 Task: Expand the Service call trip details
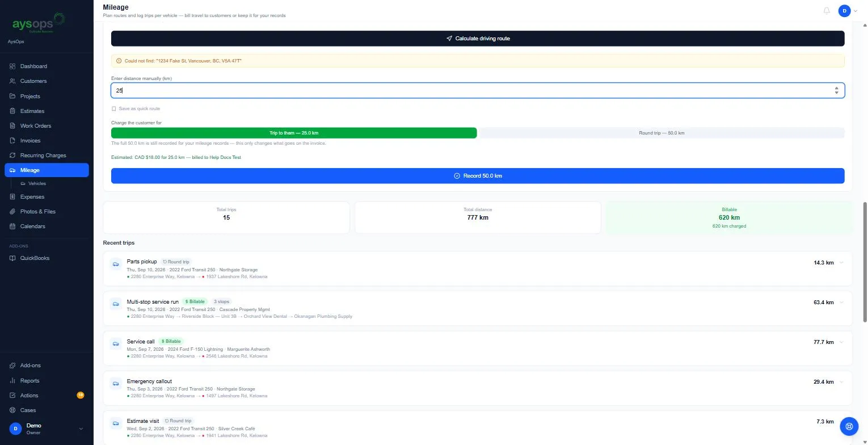click(x=841, y=342)
